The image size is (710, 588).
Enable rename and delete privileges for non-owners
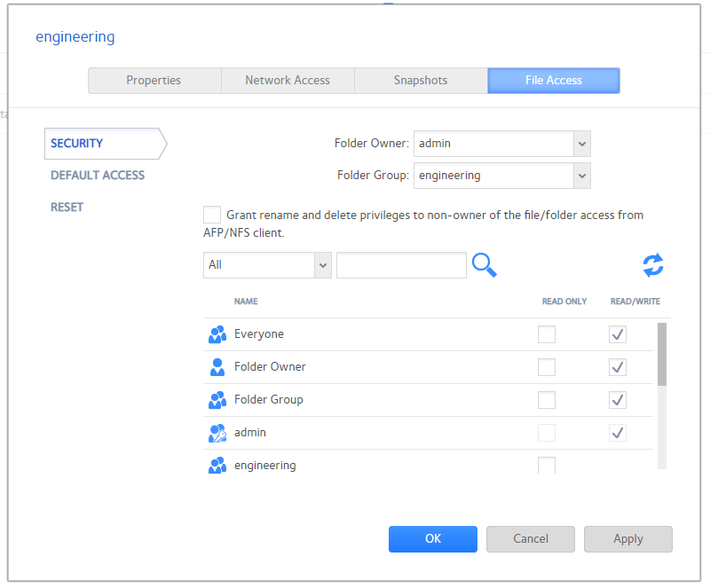pyautogui.click(x=211, y=215)
